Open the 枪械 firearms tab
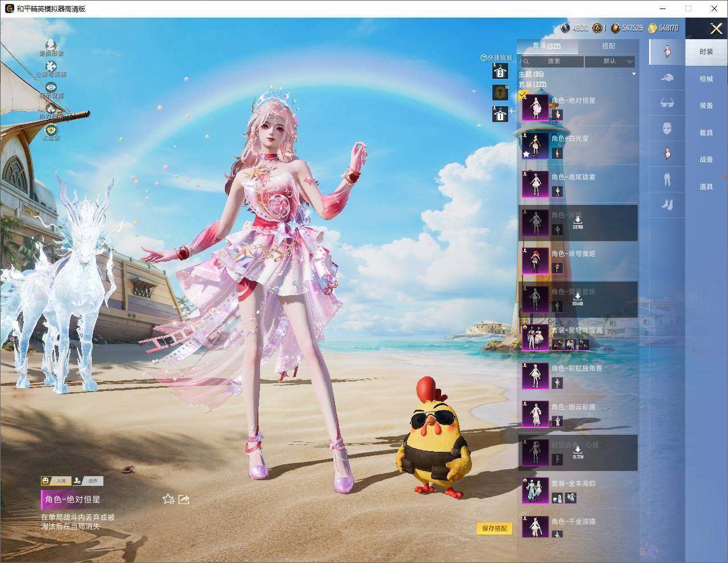Screen dimensions: 728x563 706,79
